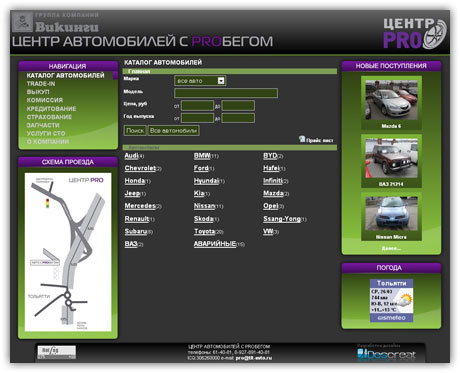Click the Викинги company logo

coord(56,22)
